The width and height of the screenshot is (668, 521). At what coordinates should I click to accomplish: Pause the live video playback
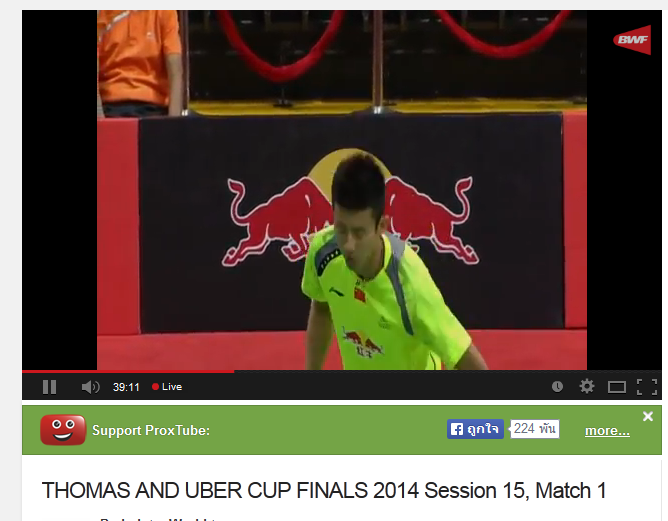tap(49, 387)
